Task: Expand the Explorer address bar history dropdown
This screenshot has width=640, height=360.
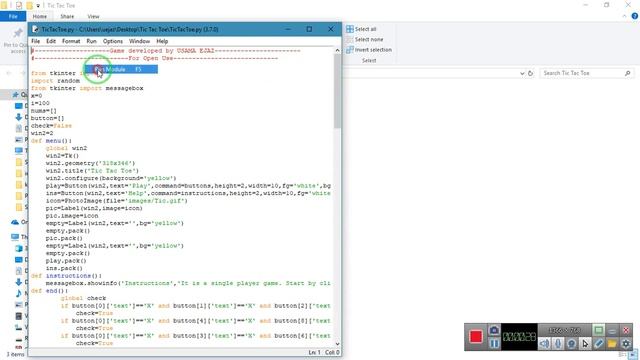Action: tap(522, 73)
